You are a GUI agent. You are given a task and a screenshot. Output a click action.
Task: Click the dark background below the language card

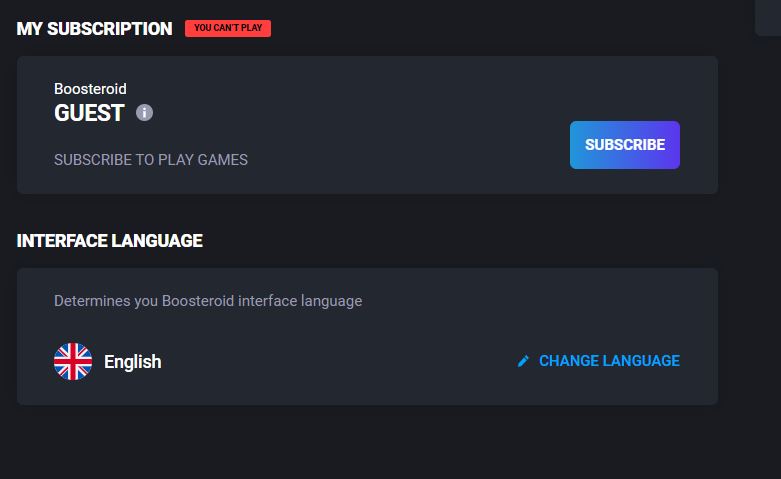pos(368,442)
